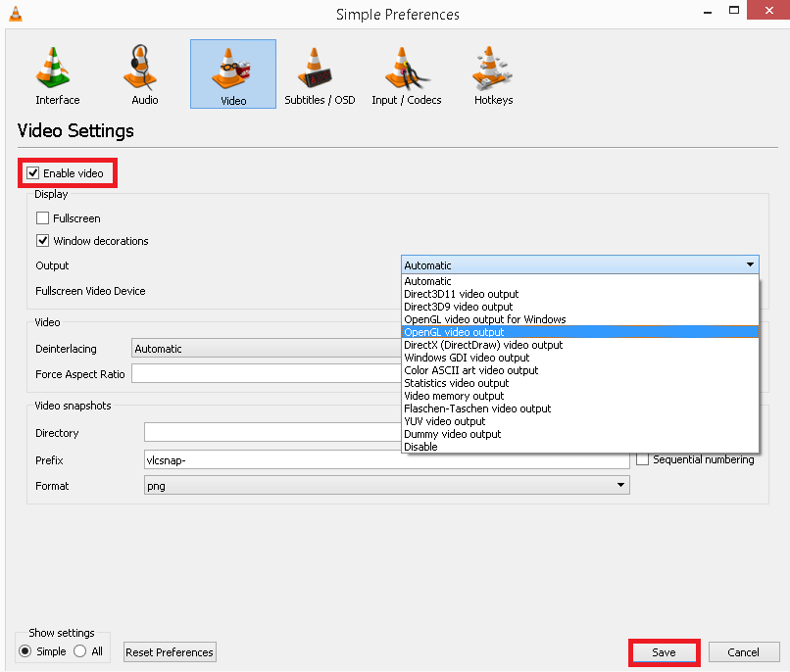Open the Hotkeys settings section

point(492,73)
